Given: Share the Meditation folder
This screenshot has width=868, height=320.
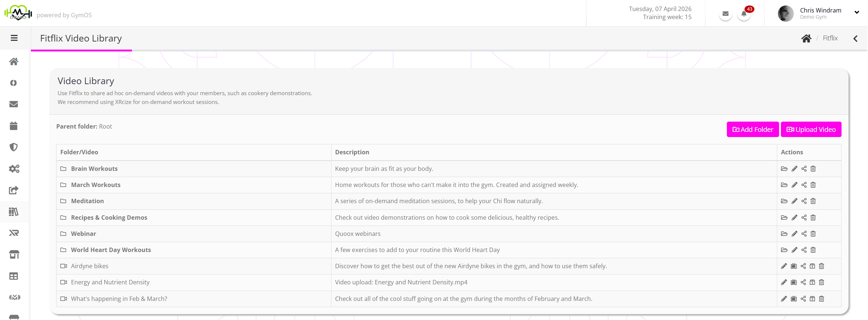Looking at the screenshot, I should tap(804, 201).
